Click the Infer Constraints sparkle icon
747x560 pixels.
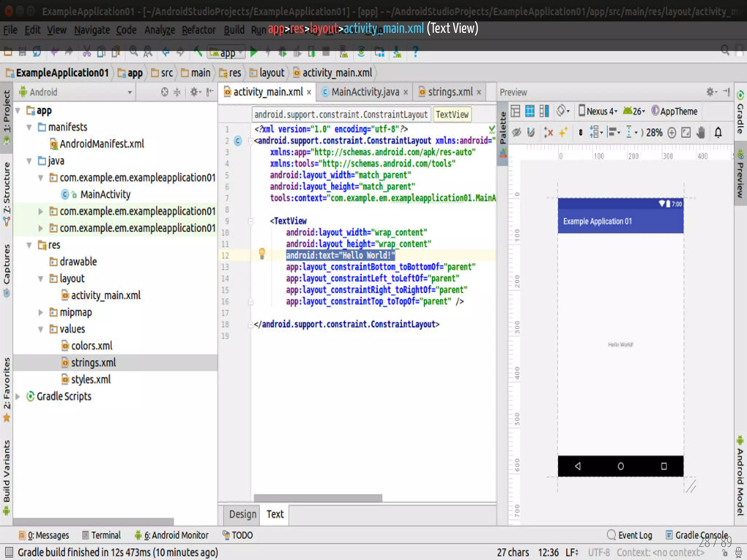[x=563, y=132]
